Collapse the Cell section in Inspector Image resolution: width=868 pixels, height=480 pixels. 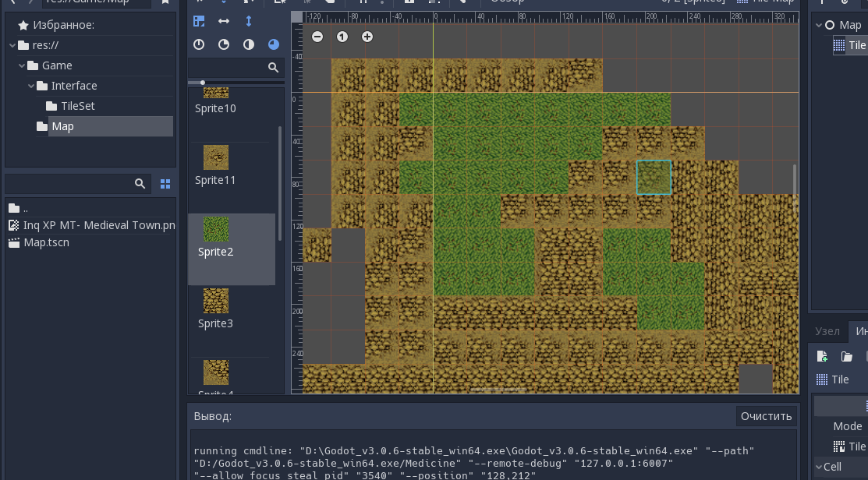(x=818, y=467)
